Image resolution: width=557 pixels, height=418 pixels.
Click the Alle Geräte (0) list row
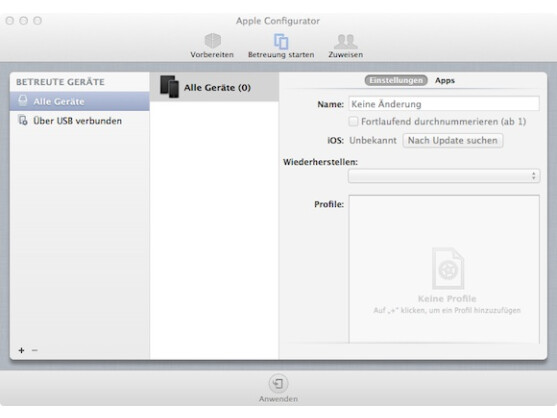(x=214, y=87)
